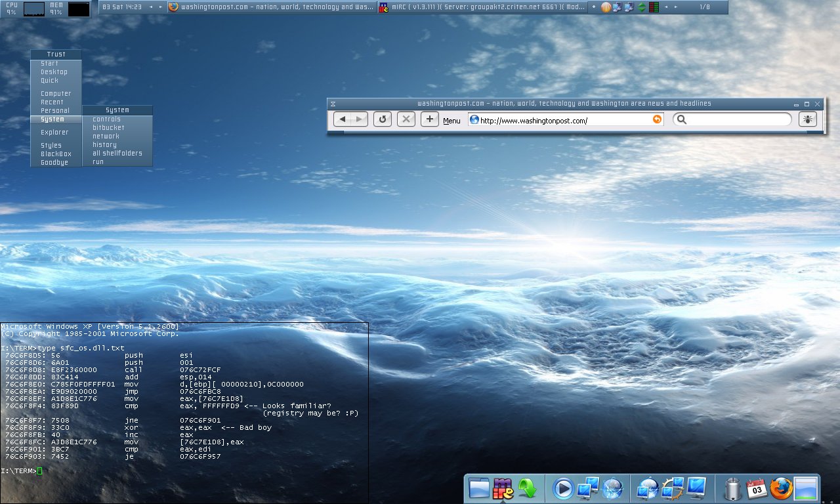Click the Firefox icon in taskbar entry
This screenshot has height=504, width=840.
(173, 7)
